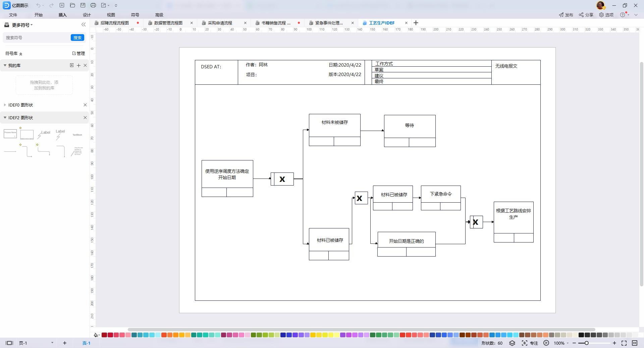Click the print icon in title bar

[x=93, y=5]
